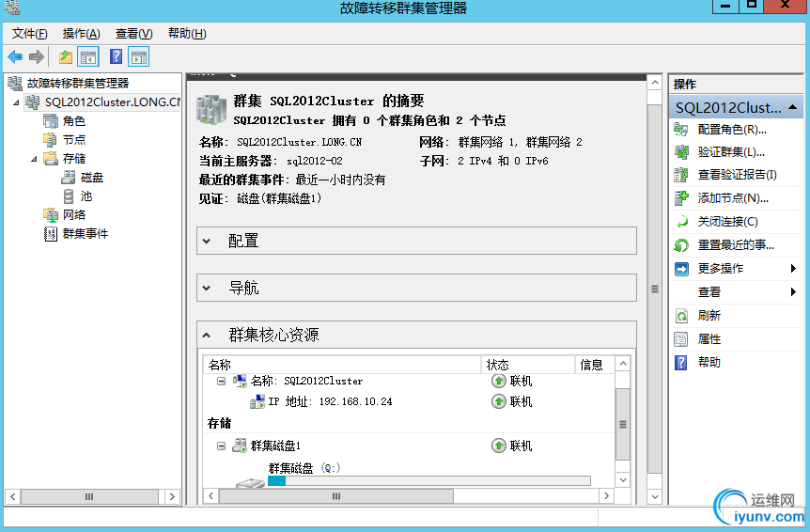Screen dimensions: 810x532
Task: Click the Back arrow toolbar icon
Action: (x=15, y=56)
